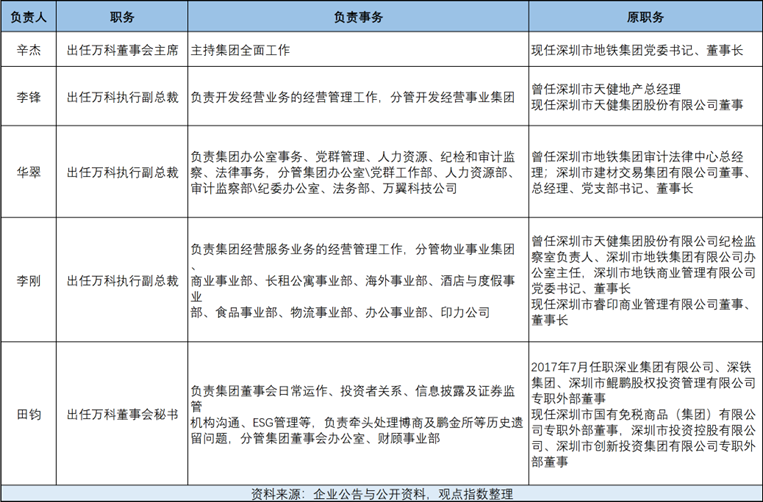Click the cell mentioning 睿印商业管理有限公司
The image size is (763, 502).
pyautogui.click(x=645, y=280)
